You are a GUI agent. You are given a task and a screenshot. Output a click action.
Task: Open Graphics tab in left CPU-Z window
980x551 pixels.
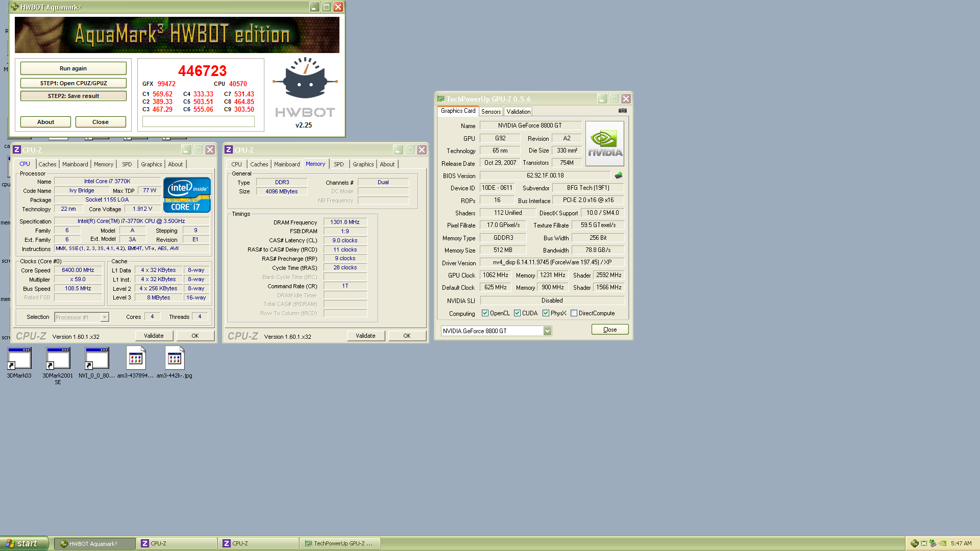tap(152, 164)
